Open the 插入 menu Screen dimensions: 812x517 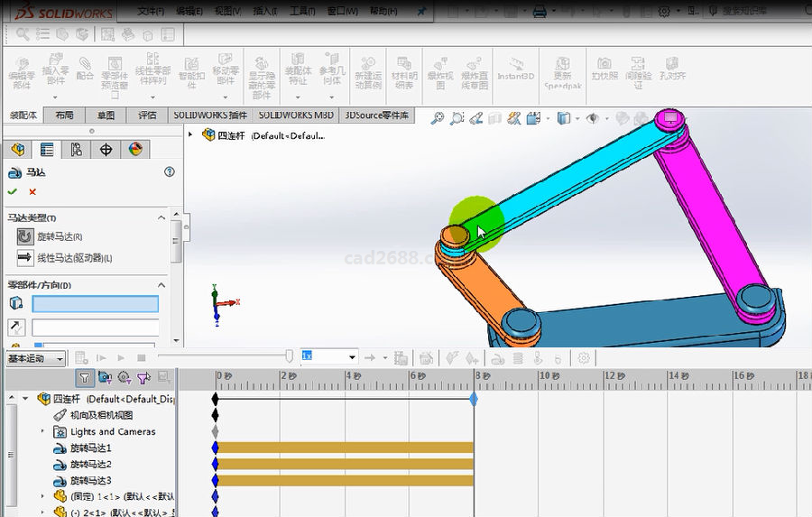tap(265, 12)
